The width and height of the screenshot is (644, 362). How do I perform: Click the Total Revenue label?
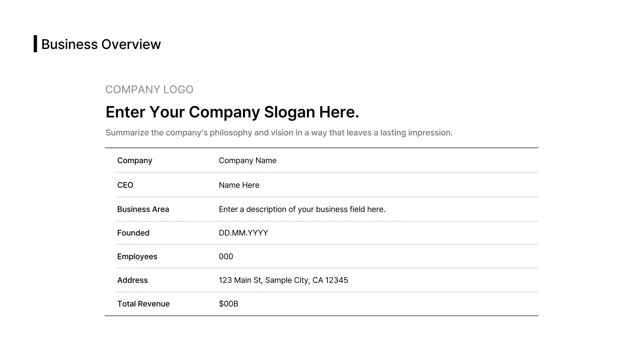(x=143, y=304)
